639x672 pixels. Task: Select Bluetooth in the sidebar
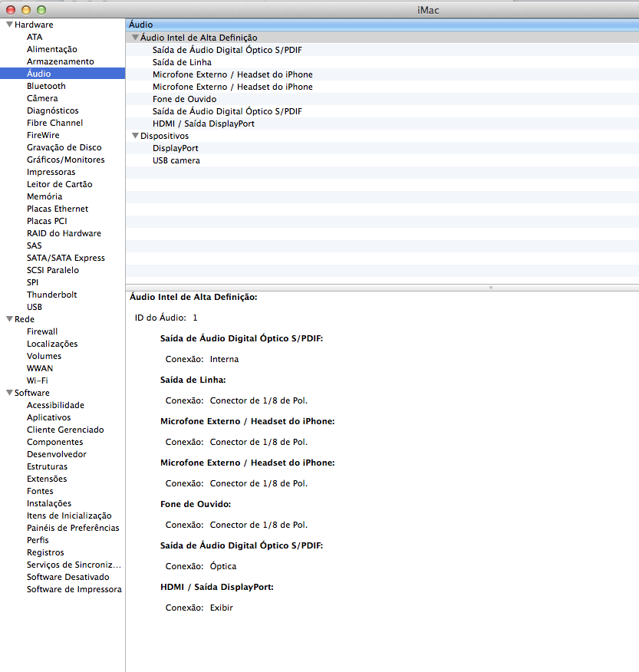[x=46, y=86]
